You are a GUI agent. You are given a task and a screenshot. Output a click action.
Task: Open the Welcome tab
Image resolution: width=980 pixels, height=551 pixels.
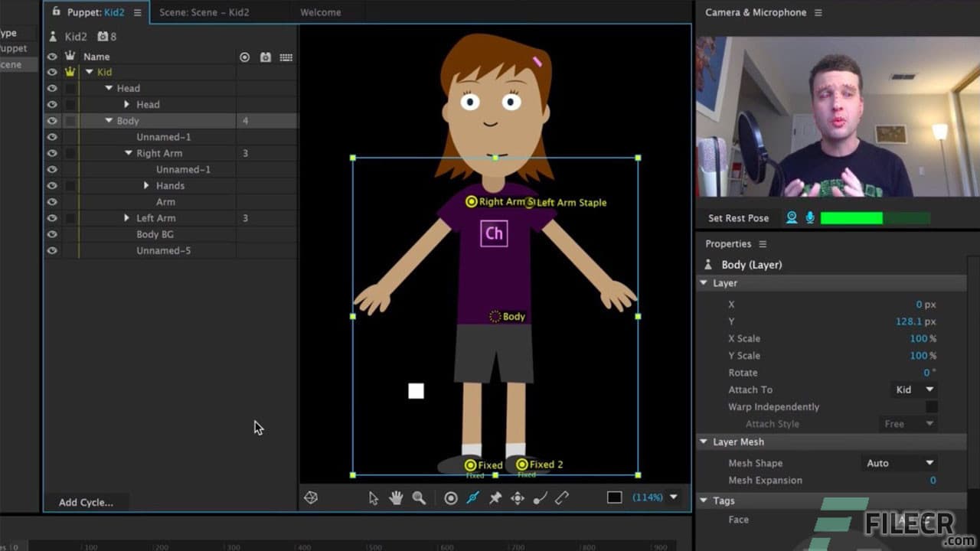click(321, 12)
